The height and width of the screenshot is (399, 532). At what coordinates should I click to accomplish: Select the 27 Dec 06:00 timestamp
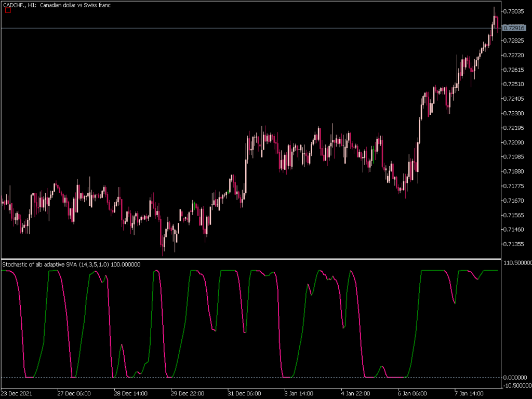point(74,394)
